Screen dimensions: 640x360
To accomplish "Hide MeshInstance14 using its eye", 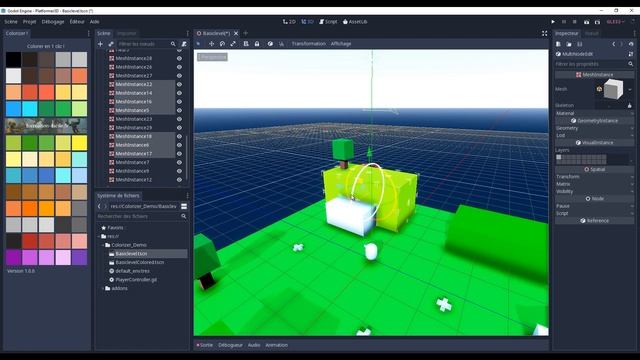I will 179,93.
